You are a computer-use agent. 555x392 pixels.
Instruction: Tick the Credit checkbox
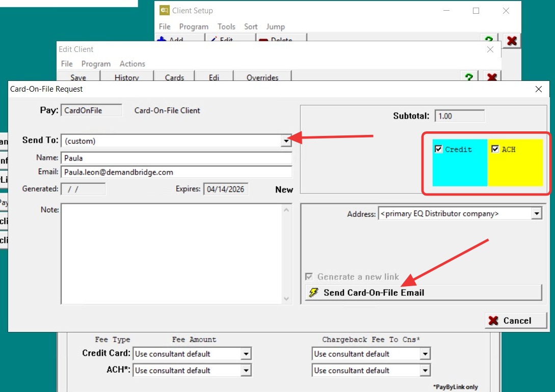439,149
